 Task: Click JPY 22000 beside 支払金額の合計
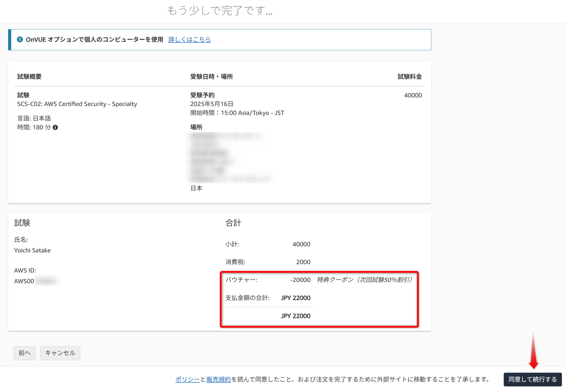tap(296, 298)
